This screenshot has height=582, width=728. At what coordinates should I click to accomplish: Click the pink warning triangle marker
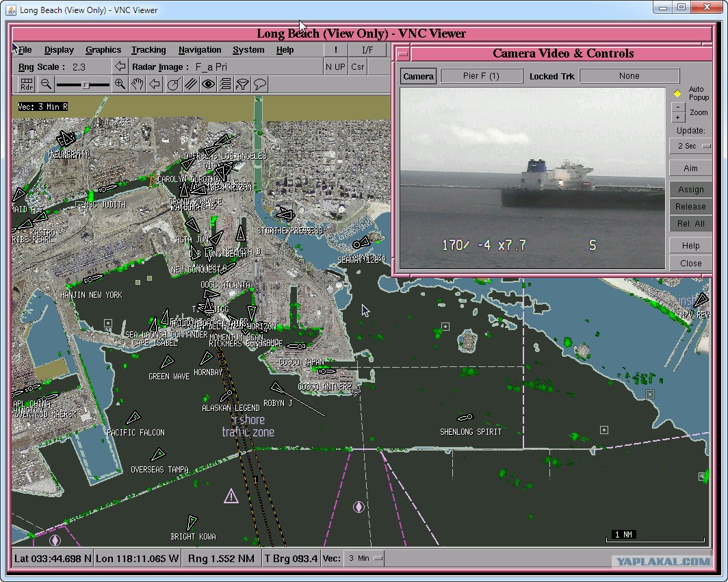[231, 496]
